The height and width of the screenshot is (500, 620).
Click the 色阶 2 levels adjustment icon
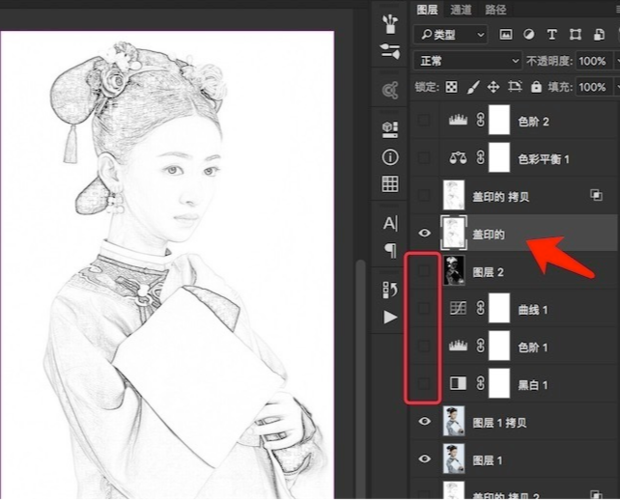point(458,120)
